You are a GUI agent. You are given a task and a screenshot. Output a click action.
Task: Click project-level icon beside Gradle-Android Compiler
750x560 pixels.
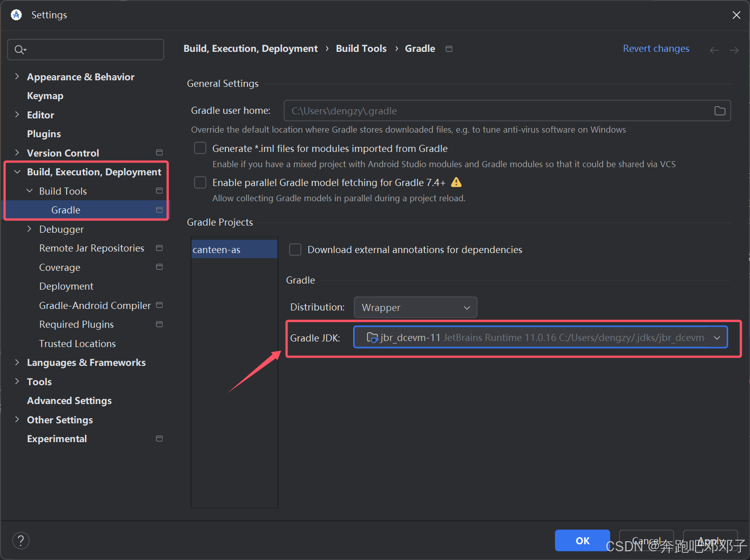159,305
